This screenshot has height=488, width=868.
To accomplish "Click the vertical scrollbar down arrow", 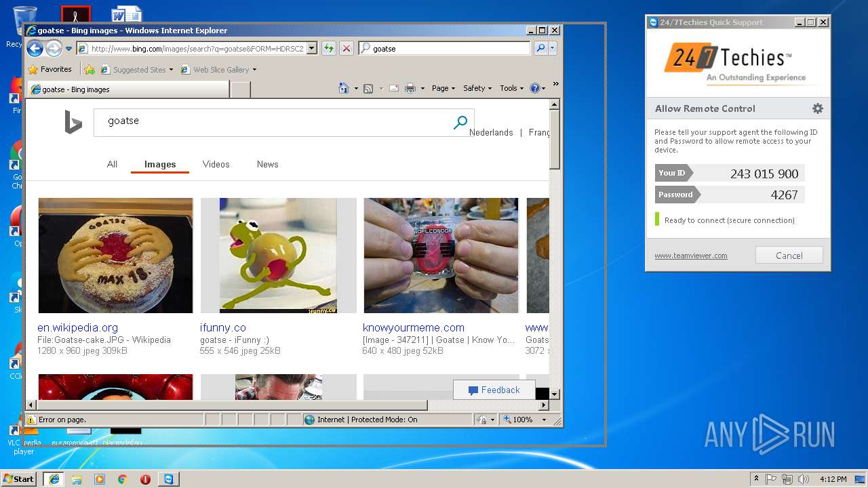I will 555,394.
